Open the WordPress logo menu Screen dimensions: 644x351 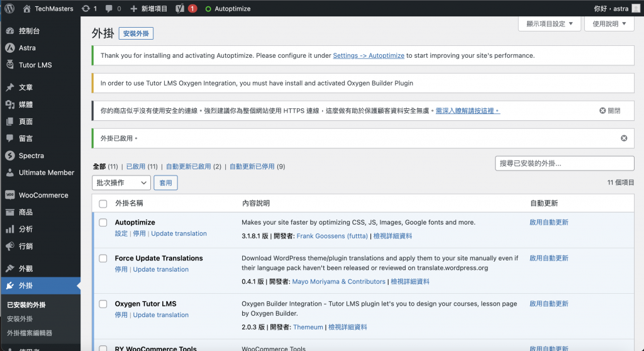pos(9,8)
